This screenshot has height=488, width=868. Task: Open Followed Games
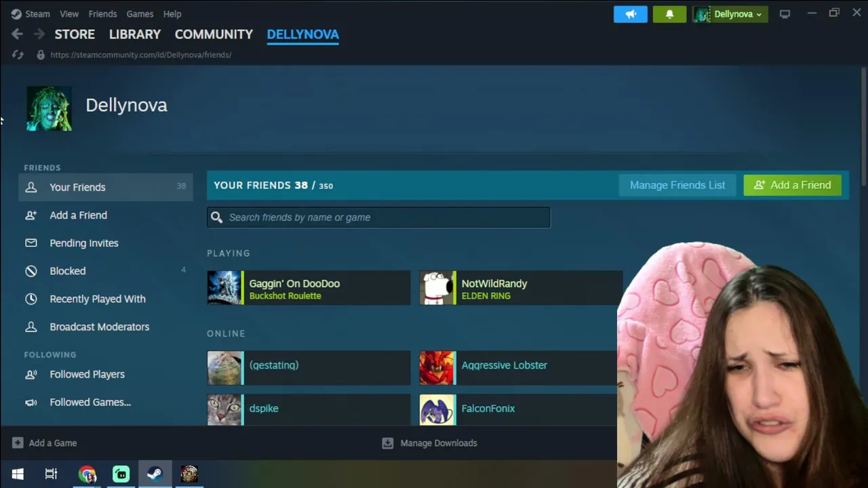tap(106, 402)
